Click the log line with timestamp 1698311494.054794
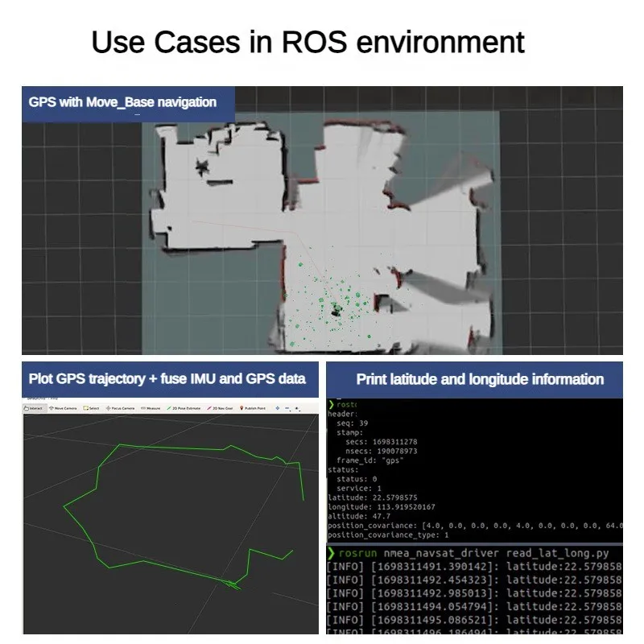Viewport: 644px width, 644px height. click(x=474, y=607)
